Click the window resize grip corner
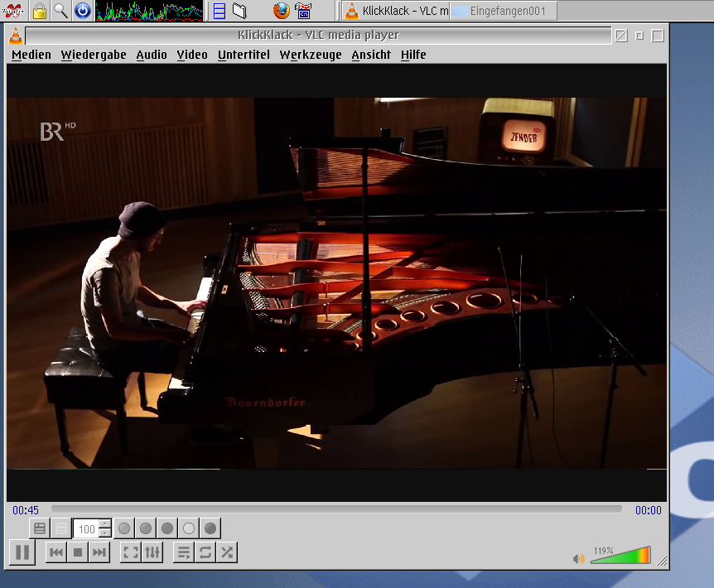This screenshot has width=714, height=588. click(x=662, y=561)
